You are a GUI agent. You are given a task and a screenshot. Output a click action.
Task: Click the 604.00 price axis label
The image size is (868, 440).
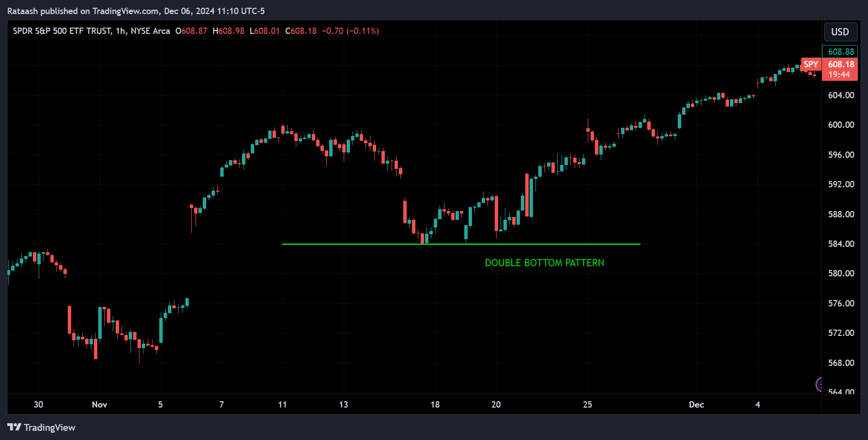click(x=841, y=95)
